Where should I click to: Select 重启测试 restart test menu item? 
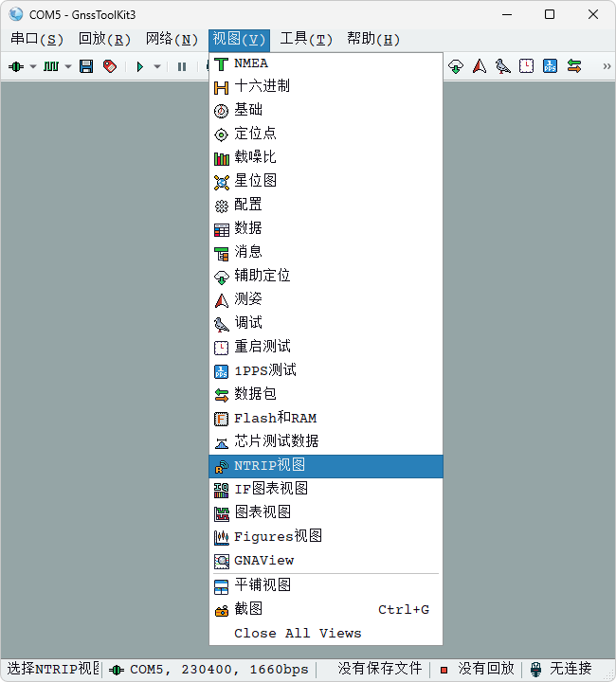tap(326, 347)
